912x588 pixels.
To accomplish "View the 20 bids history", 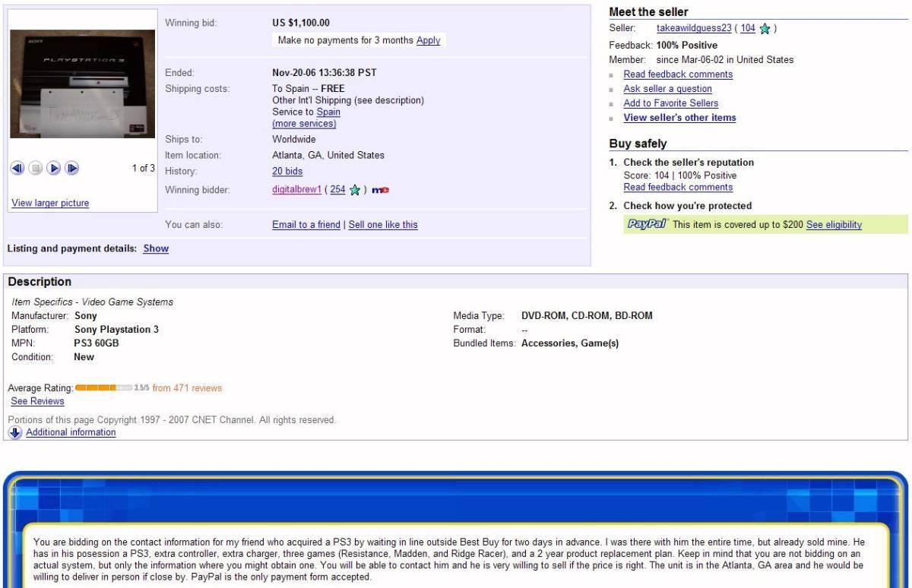I will pyautogui.click(x=287, y=172).
